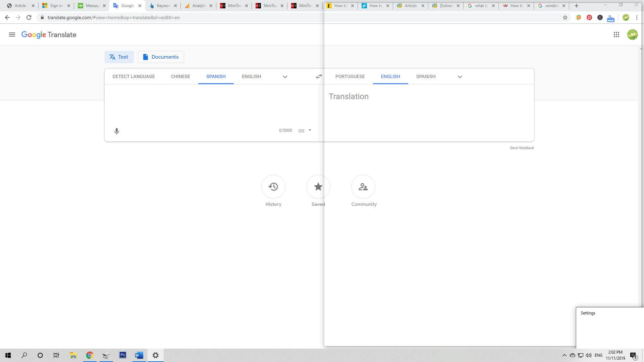Go back to previous page

click(7, 17)
